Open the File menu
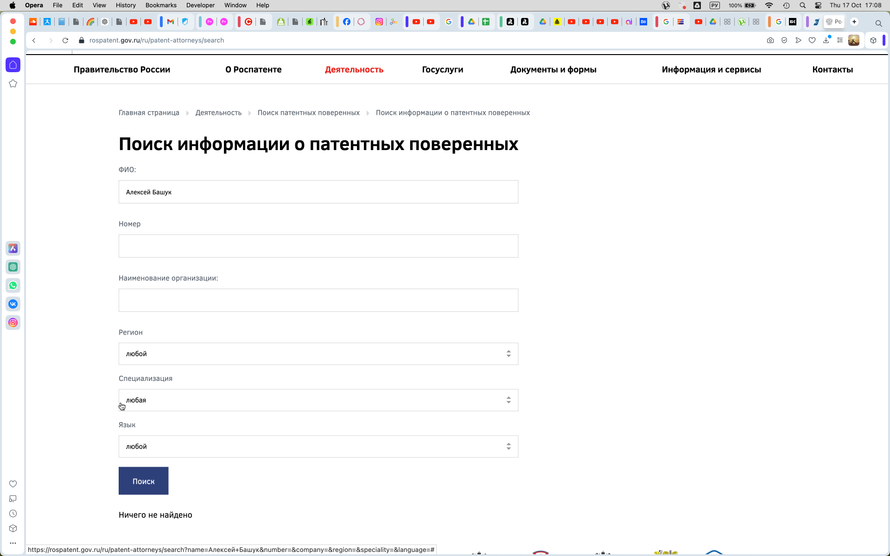Image resolution: width=890 pixels, height=556 pixels. pyautogui.click(x=57, y=5)
